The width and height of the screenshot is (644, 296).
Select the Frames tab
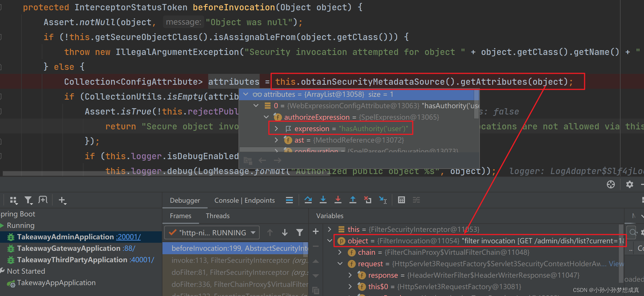[180, 216]
